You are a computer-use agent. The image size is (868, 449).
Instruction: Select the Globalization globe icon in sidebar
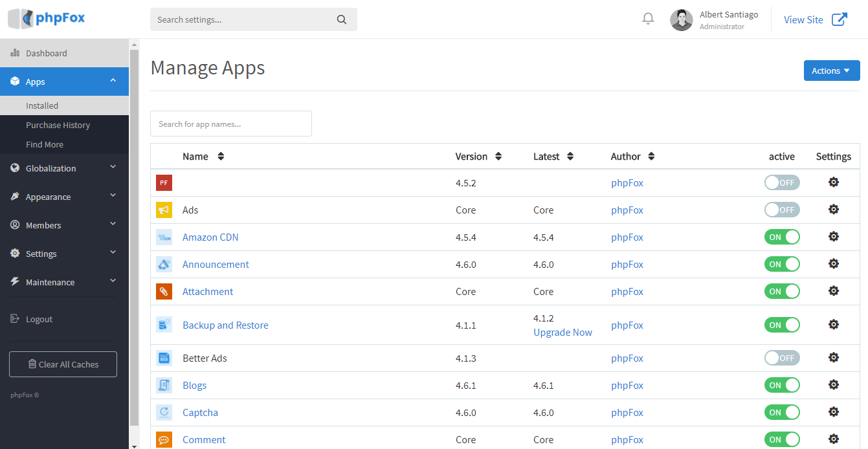(x=14, y=168)
